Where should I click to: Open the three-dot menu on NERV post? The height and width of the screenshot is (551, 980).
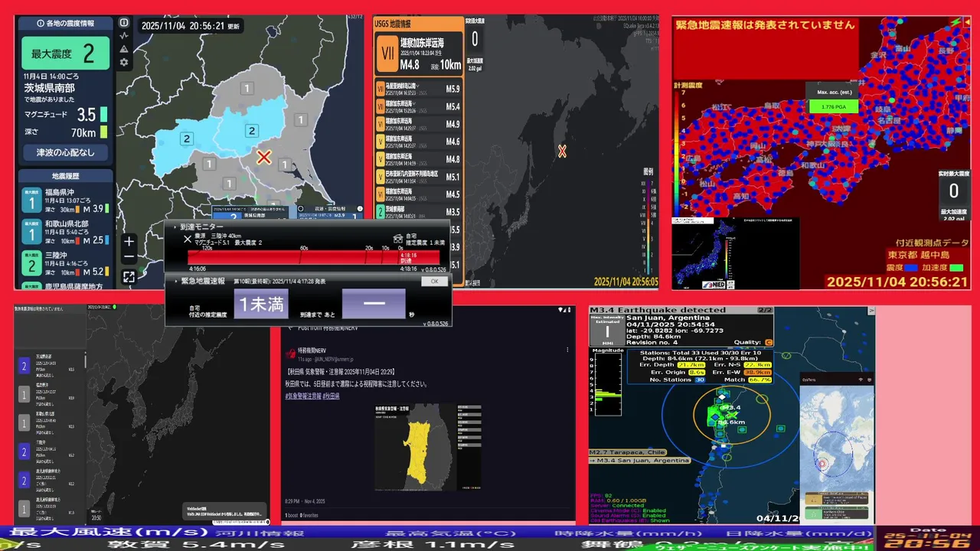567,350
